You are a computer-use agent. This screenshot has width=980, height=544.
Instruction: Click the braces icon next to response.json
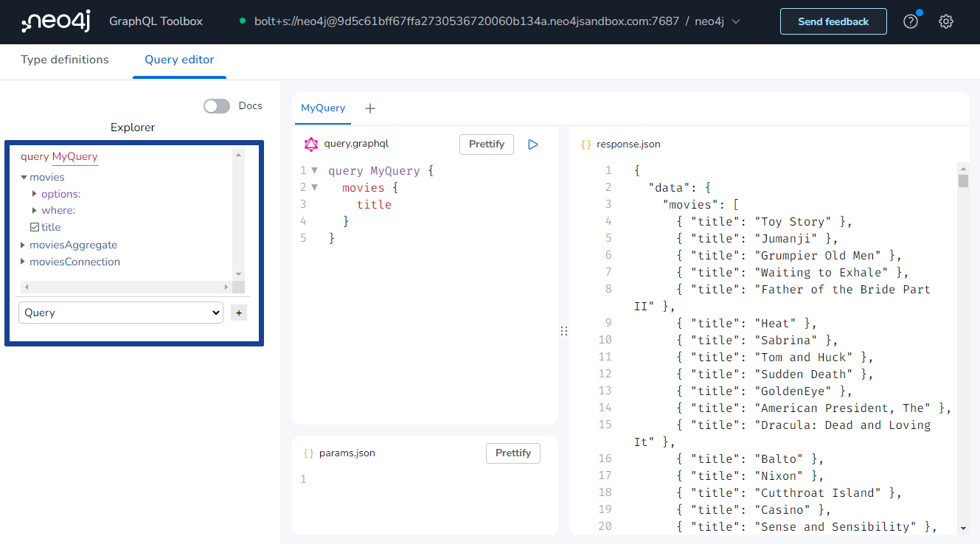pos(585,144)
